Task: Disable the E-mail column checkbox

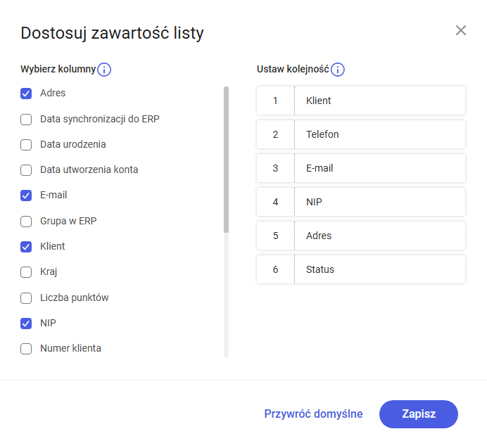Action: pyautogui.click(x=26, y=196)
